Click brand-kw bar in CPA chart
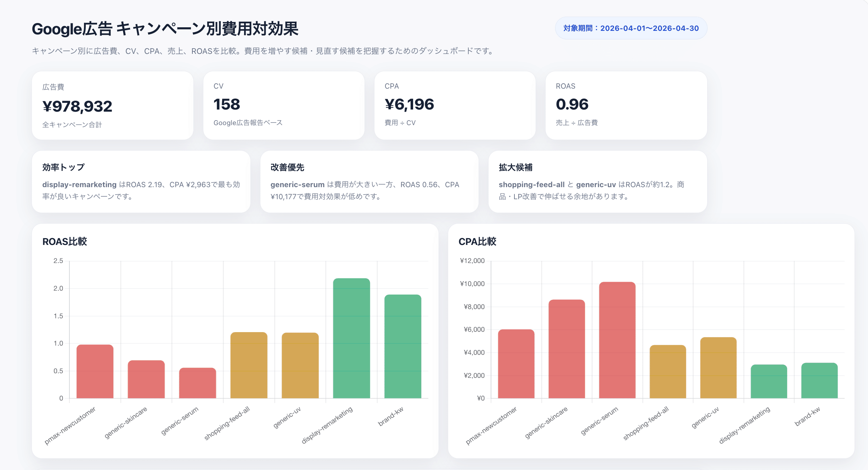The width and height of the screenshot is (868, 470). (819, 381)
